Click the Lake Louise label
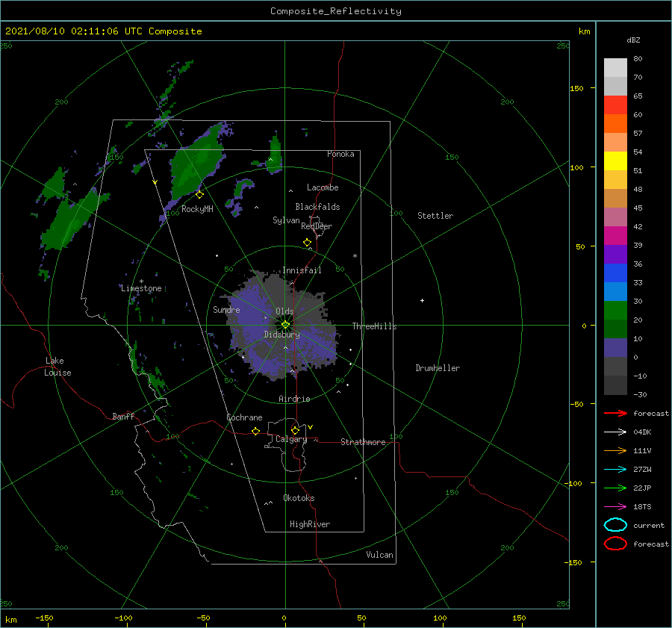672x628 pixels. coord(57,367)
